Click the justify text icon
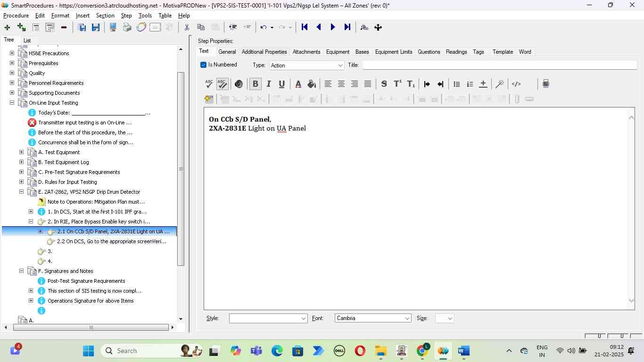This screenshot has height=362, width=644. (x=368, y=84)
